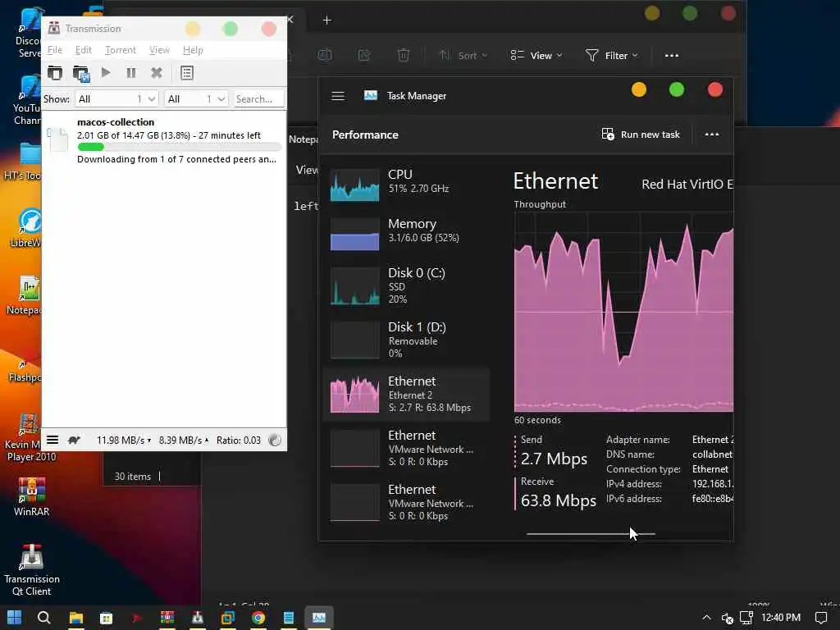
Task: Open Transmission File menu
Action: pos(55,50)
